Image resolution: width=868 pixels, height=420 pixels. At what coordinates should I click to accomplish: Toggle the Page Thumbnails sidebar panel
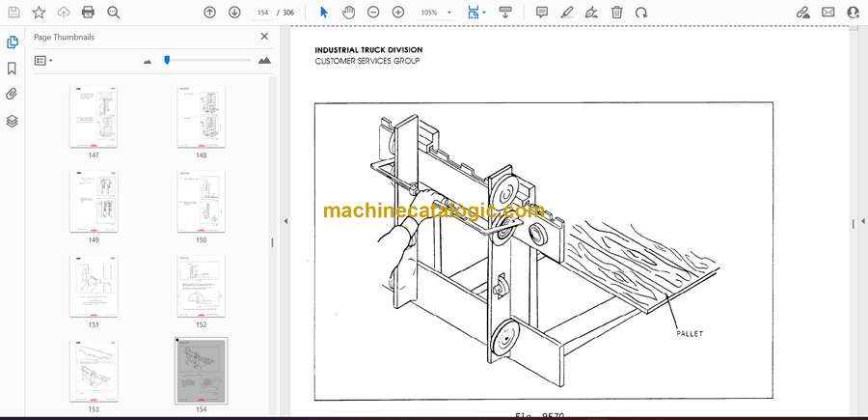click(x=13, y=42)
